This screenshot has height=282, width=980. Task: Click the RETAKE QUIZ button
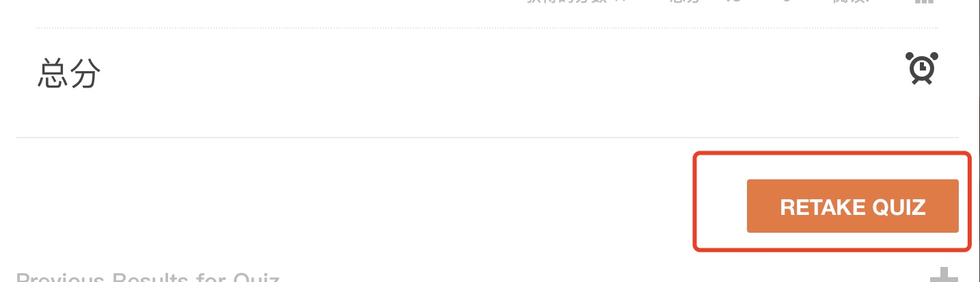coord(852,206)
